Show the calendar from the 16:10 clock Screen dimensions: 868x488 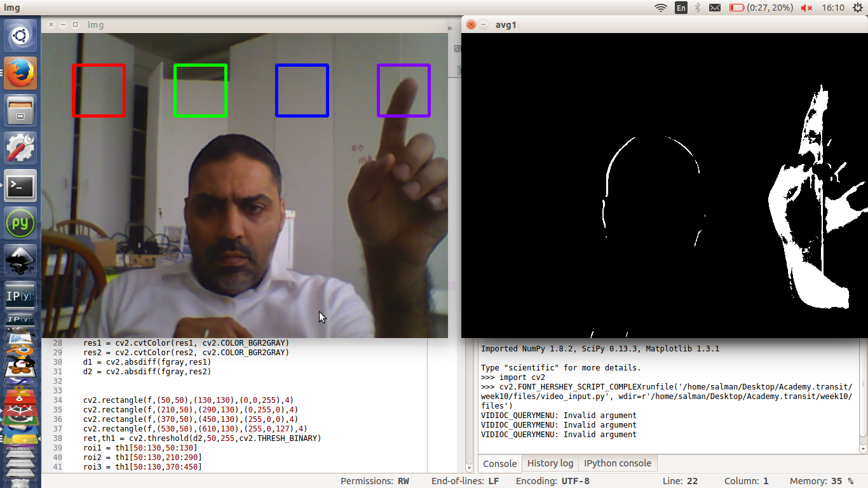click(x=832, y=8)
